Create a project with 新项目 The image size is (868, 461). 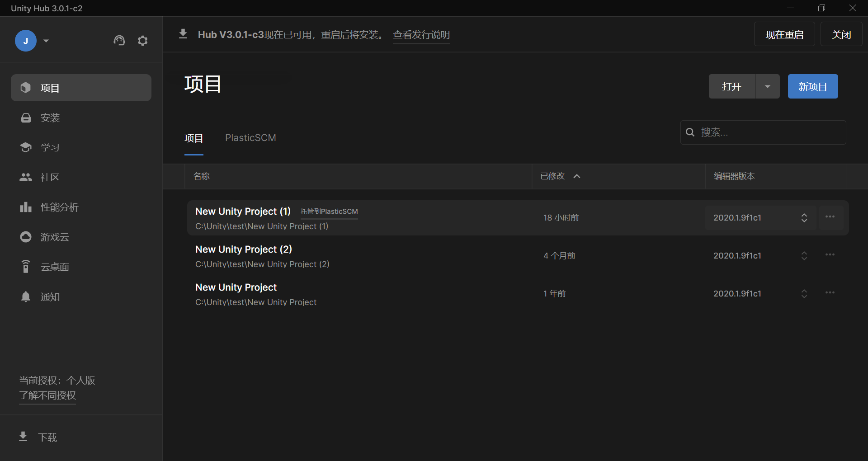point(813,86)
